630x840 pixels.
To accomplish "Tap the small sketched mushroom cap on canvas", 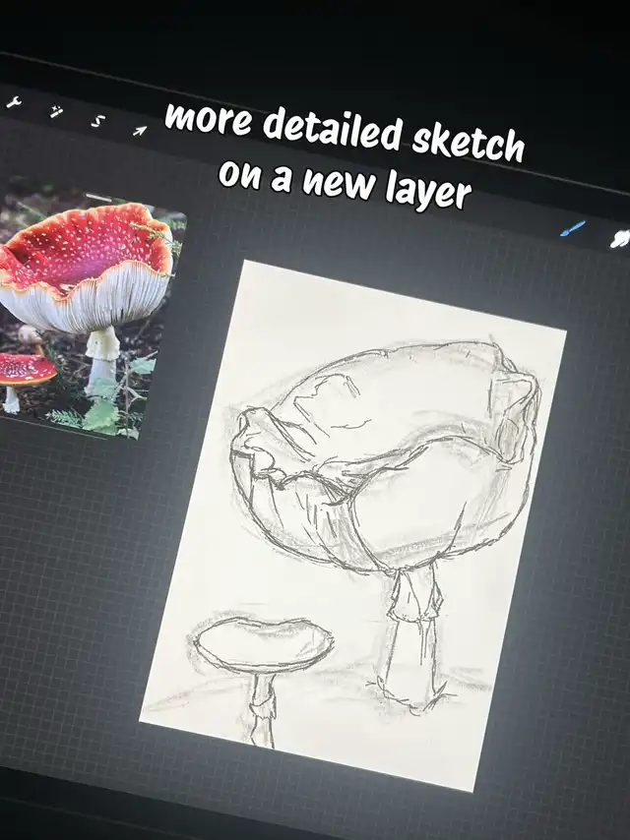I will click(262, 643).
